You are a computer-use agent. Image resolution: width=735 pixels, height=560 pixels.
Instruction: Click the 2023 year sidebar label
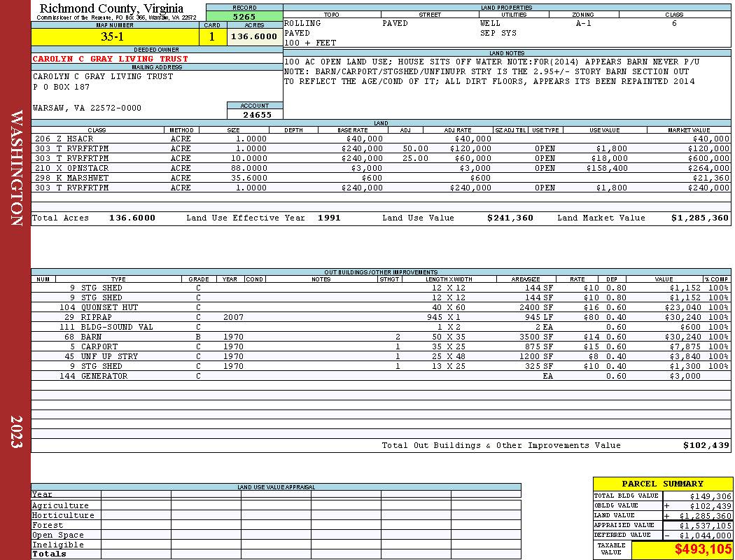point(16,432)
